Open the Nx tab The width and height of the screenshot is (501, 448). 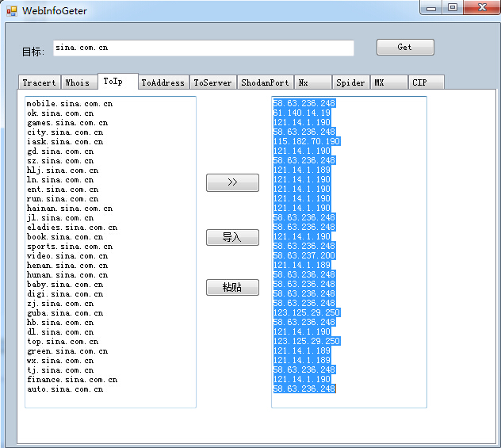pos(312,82)
